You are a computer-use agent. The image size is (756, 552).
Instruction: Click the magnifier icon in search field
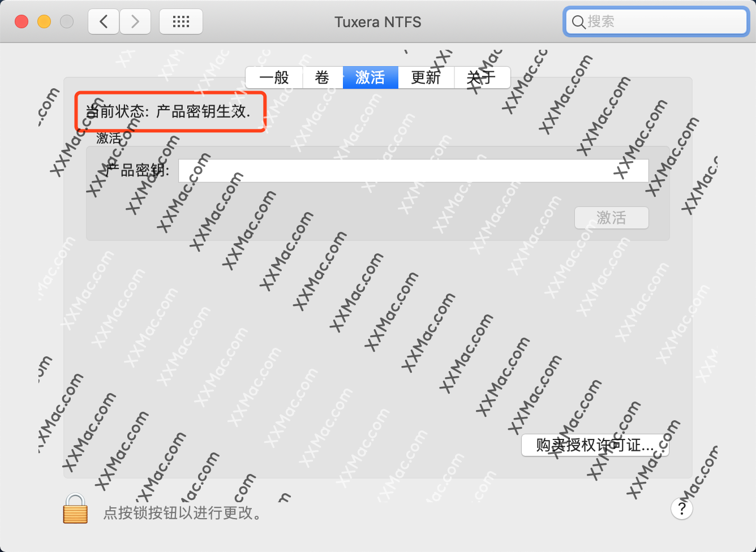578,22
